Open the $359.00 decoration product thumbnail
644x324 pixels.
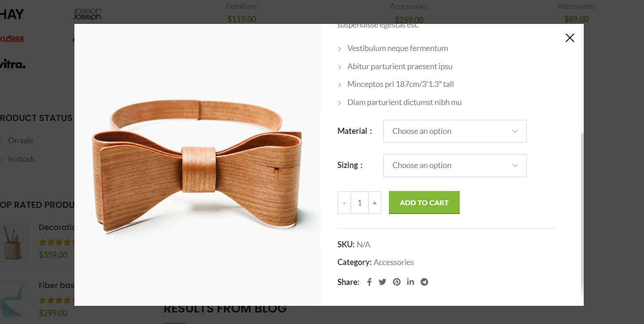13,242
